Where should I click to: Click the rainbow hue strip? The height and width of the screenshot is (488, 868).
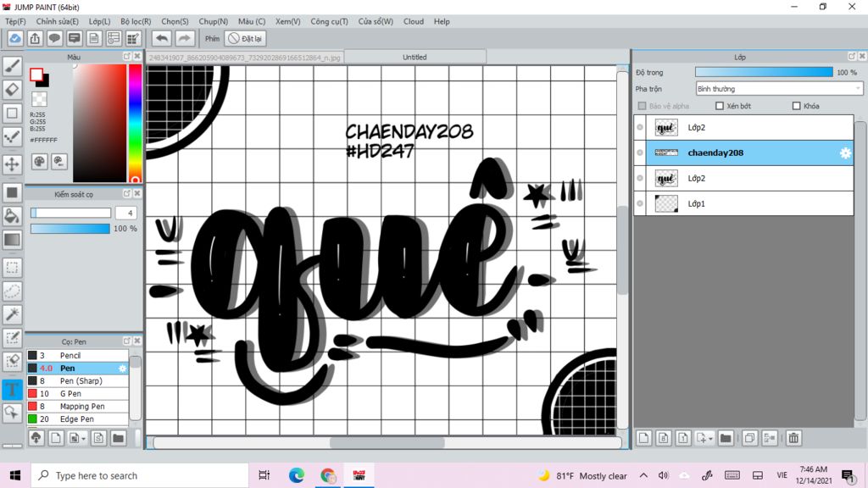tap(135, 123)
